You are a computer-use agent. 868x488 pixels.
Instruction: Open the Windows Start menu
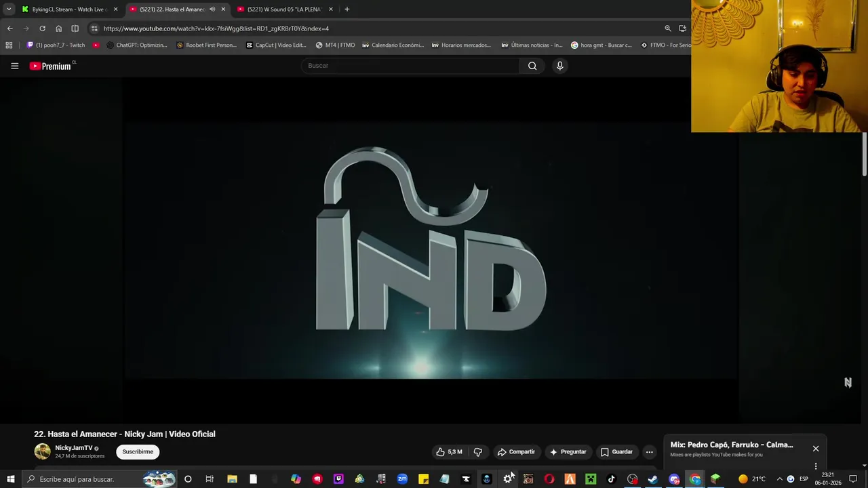(x=10, y=479)
